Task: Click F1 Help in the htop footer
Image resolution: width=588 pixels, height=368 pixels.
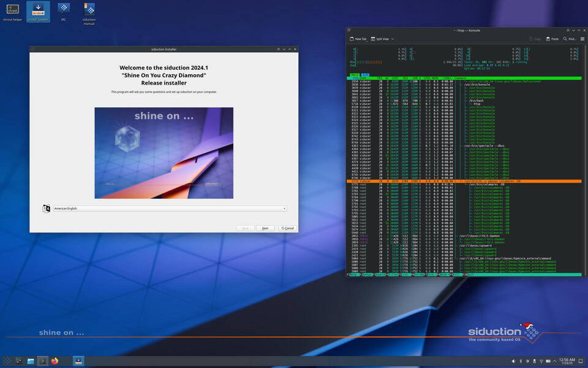Action: click(x=353, y=275)
